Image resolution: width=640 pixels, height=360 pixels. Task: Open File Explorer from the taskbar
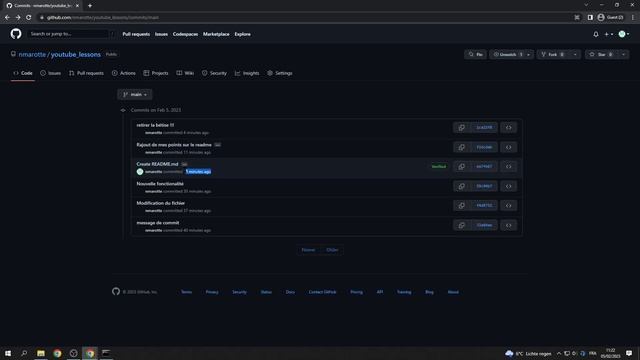41,353
